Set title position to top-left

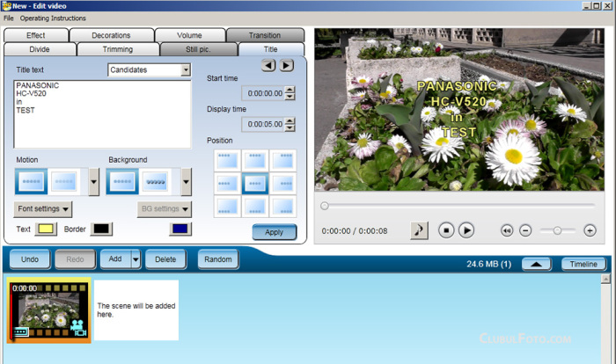pos(227,160)
